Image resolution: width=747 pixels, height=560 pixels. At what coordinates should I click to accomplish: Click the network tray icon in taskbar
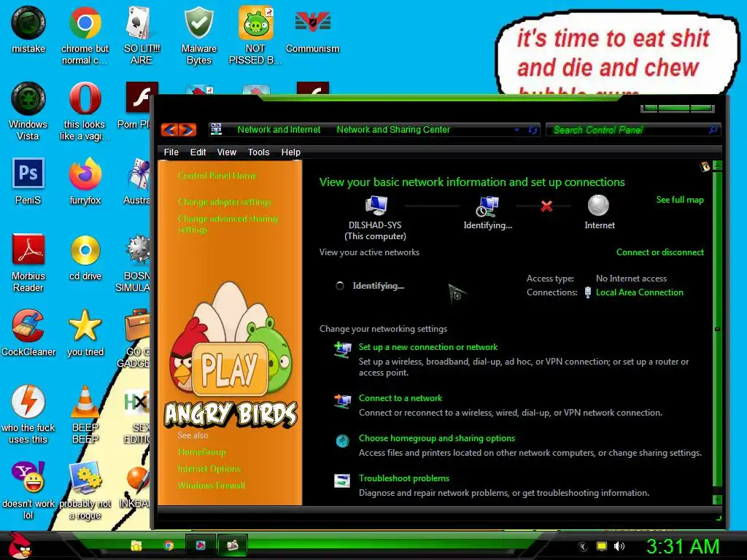coord(602,546)
